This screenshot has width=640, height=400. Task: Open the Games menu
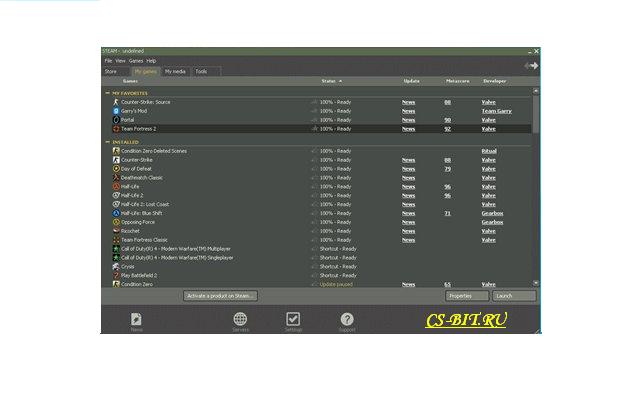136,61
